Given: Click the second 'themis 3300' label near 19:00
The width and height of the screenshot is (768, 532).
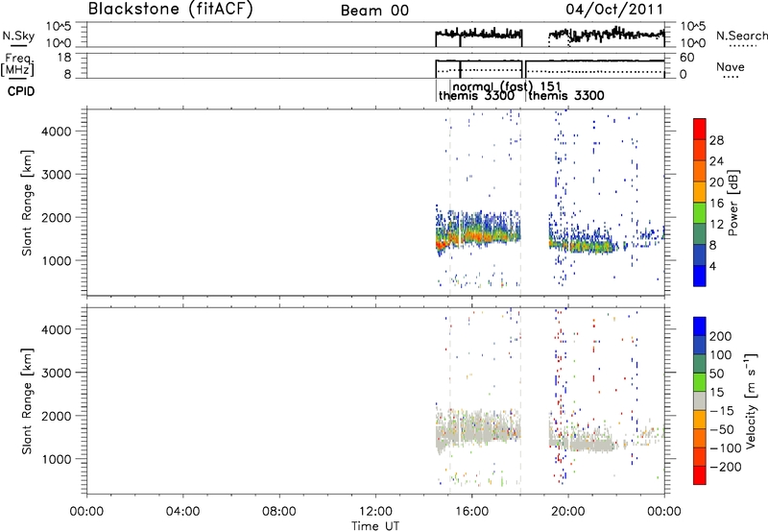Looking at the screenshot, I should (566, 96).
